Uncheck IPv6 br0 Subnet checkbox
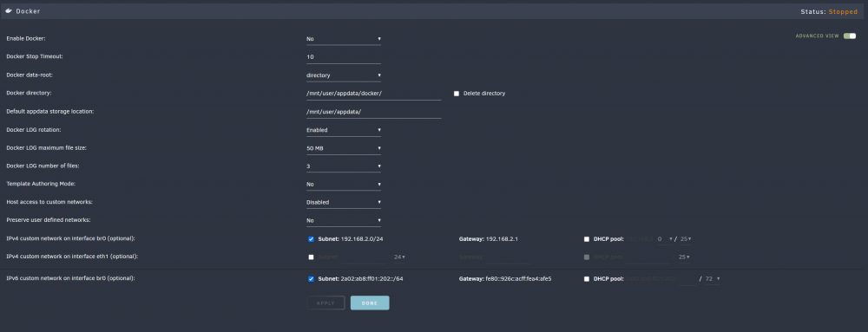Viewport: 868px width, 332px height. coord(311,279)
